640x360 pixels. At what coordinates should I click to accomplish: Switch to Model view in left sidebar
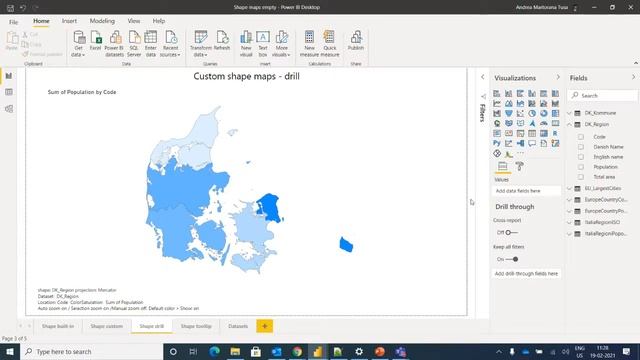coord(9,109)
